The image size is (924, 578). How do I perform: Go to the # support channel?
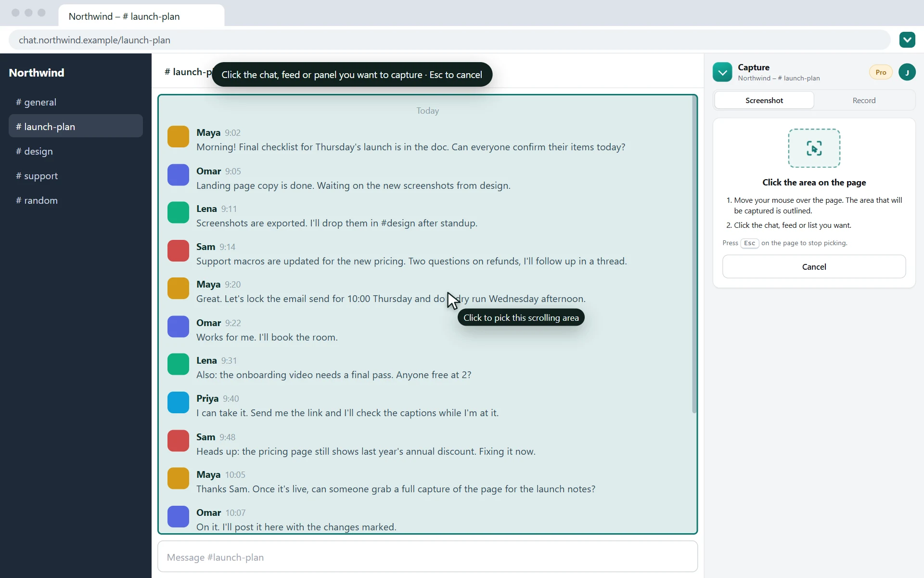[76, 176]
